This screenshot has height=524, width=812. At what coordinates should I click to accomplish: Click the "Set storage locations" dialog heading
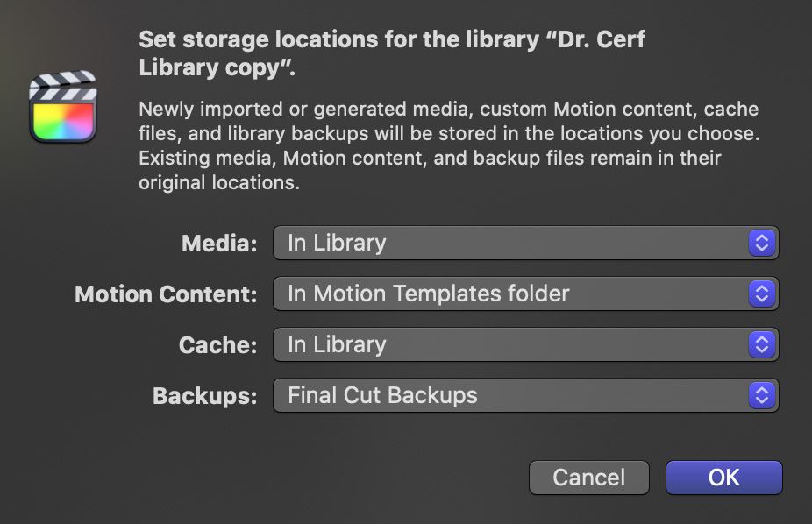(x=392, y=53)
